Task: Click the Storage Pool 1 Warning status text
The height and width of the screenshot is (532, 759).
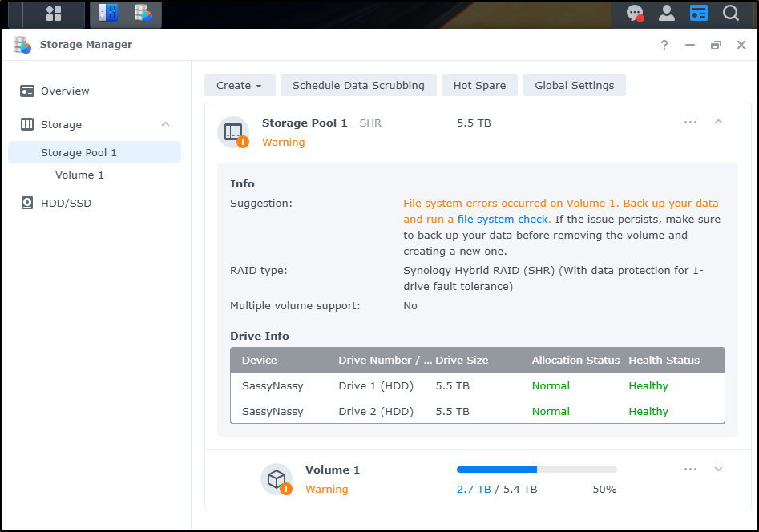Action: click(x=283, y=143)
